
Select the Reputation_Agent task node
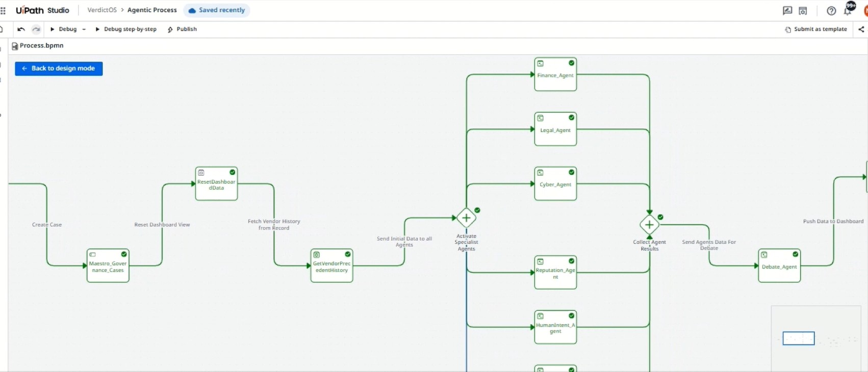pos(555,273)
